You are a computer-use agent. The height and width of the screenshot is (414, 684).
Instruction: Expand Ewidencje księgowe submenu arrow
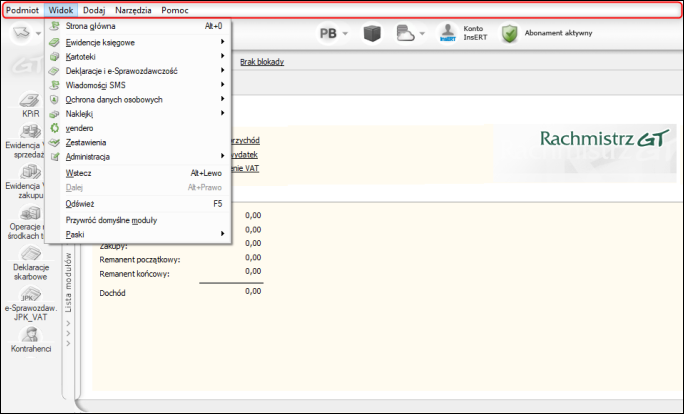[222, 42]
